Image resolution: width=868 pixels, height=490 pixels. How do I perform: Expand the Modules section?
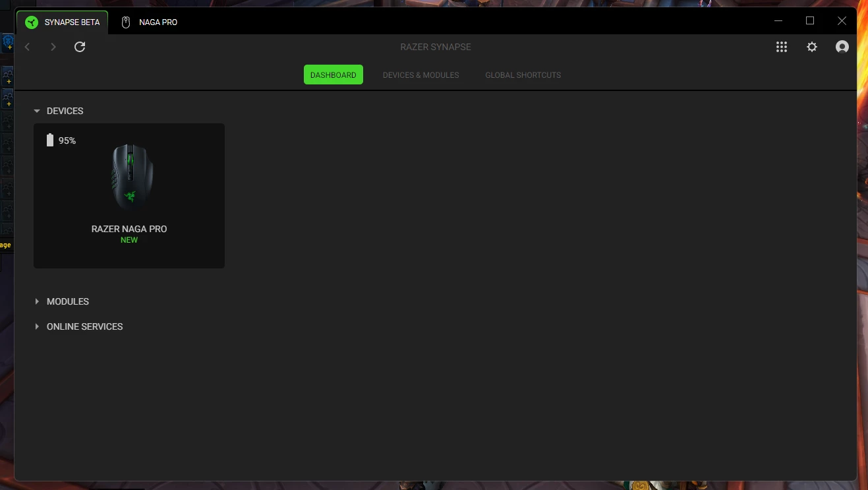37,301
